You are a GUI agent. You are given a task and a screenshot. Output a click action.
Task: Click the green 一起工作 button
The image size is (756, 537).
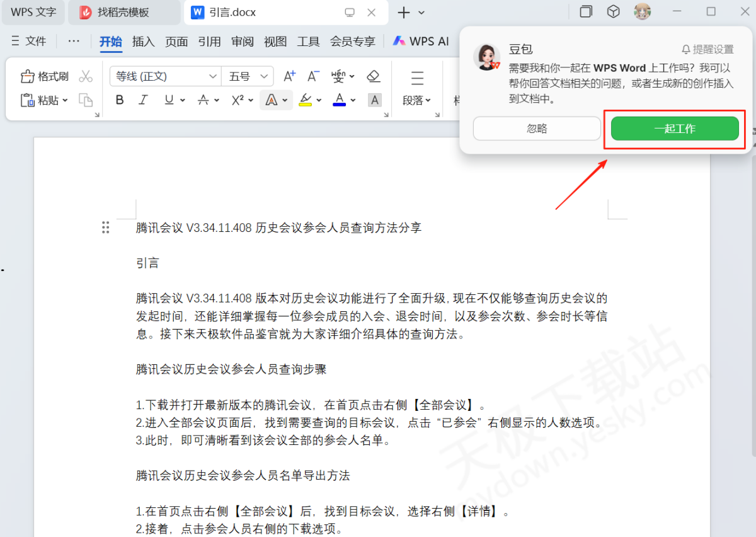675,129
